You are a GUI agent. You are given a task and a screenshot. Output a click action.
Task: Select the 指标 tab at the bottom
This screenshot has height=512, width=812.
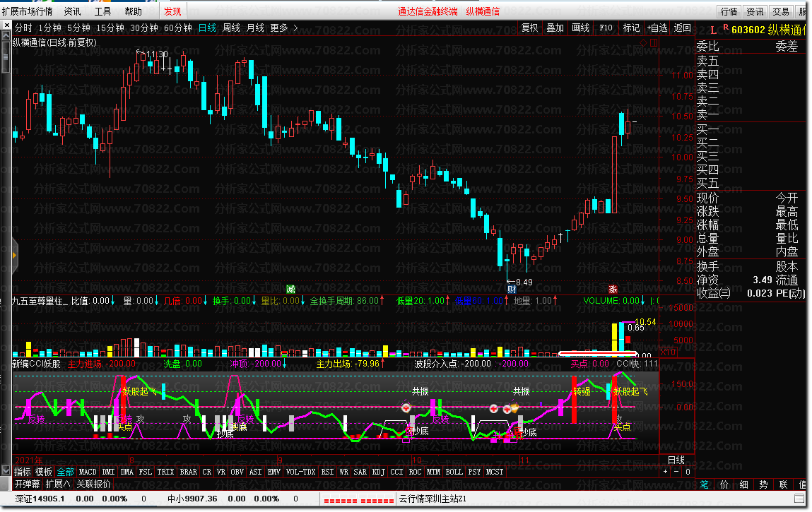(23, 472)
